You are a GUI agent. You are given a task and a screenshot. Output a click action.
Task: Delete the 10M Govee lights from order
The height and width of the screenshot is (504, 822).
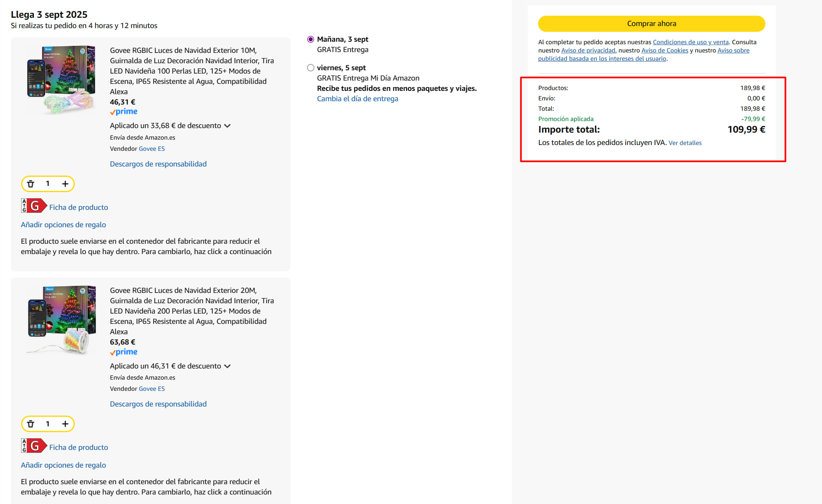coord(31,184)
